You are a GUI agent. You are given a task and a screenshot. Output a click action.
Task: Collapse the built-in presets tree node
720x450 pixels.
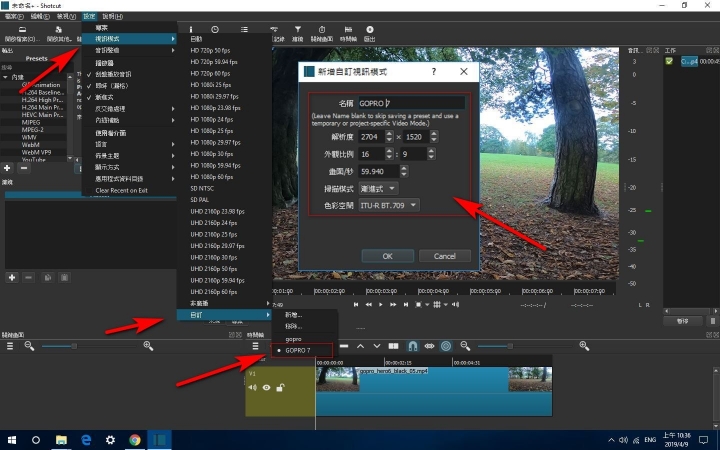click(x=5, y=77)
